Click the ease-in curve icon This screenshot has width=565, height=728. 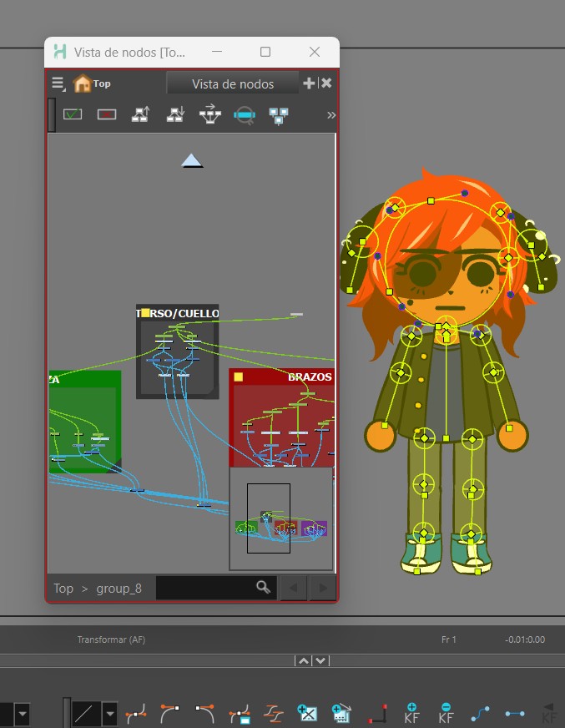(170, 714)
